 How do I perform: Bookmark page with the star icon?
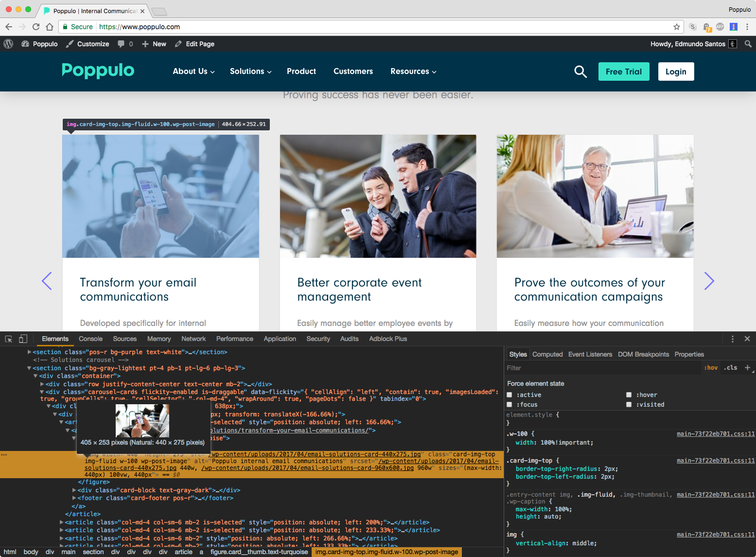676,27
